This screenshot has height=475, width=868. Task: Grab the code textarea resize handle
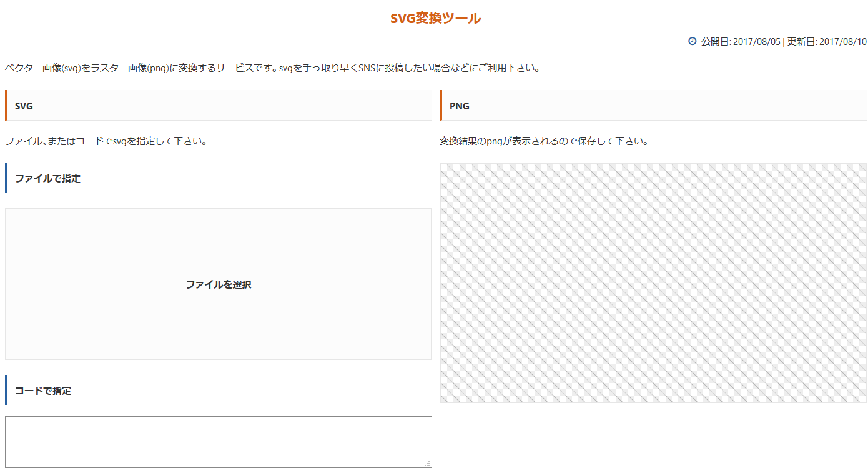(427, 464)
